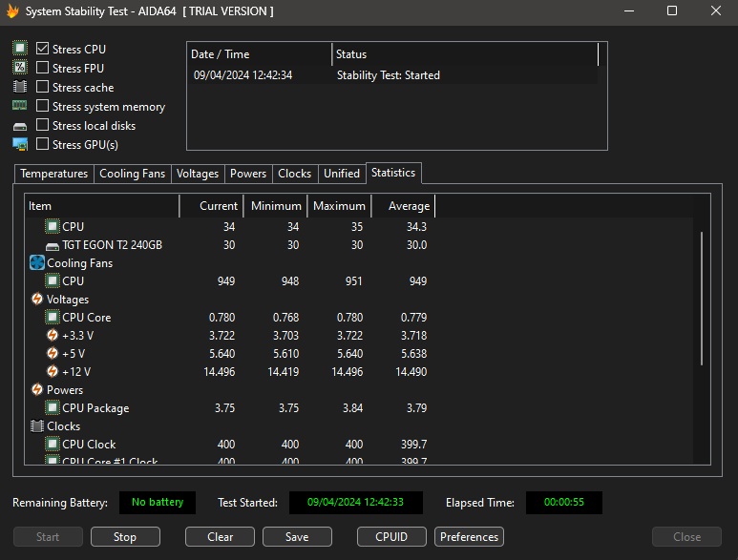738x560 pixels.
Task: Click the No battery status value
Action: coord(158,502)
